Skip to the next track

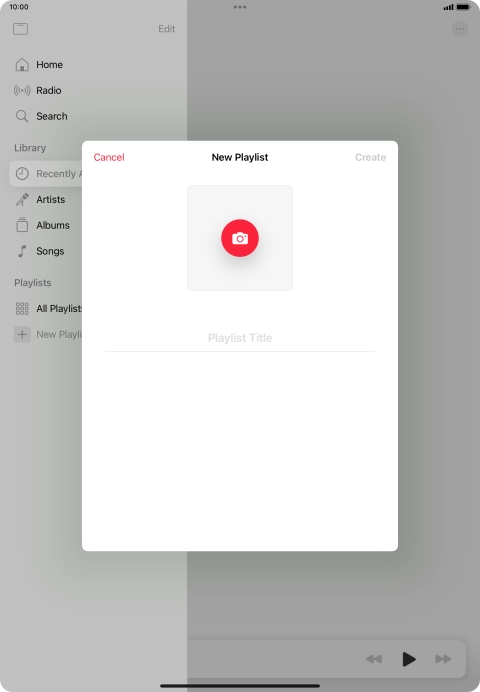(x=443, y=659)
